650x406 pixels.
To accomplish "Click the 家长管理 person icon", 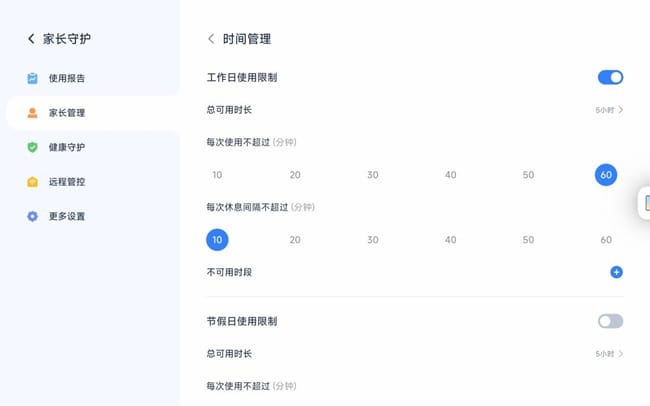I will coord(32,113).
